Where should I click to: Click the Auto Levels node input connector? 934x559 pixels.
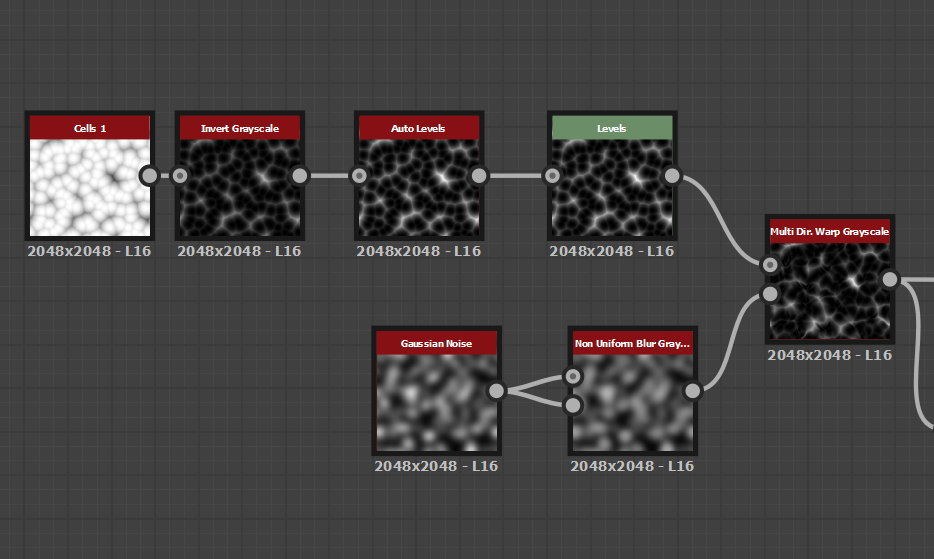pos(359,176)
